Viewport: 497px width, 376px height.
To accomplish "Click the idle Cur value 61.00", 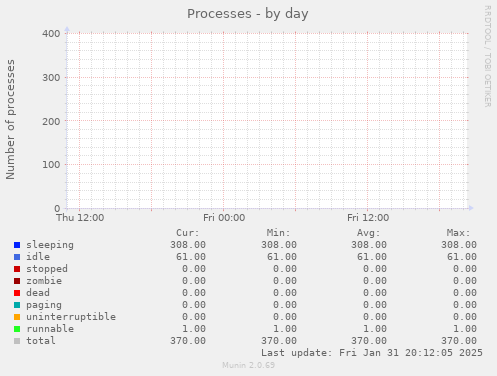I will click(x=191, y=257).
